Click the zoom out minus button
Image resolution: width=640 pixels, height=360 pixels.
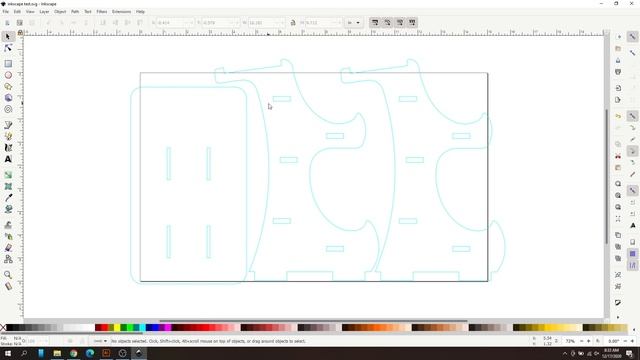[582, 341]
